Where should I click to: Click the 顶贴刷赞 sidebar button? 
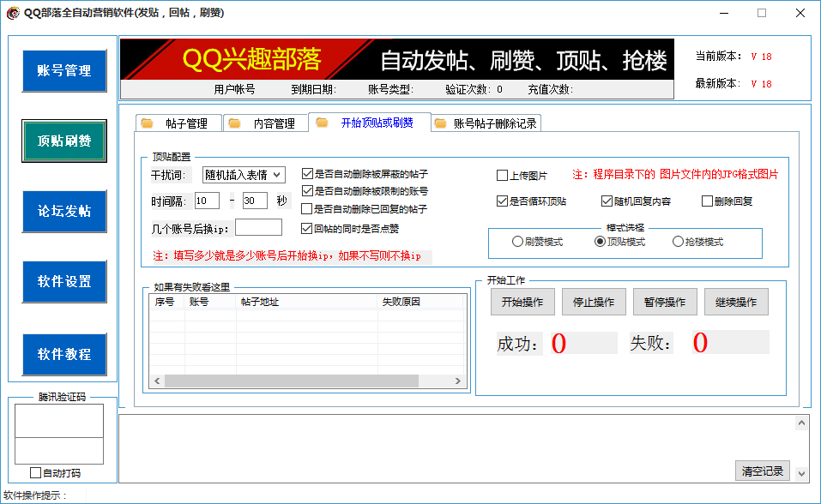[x=64, y=141]
